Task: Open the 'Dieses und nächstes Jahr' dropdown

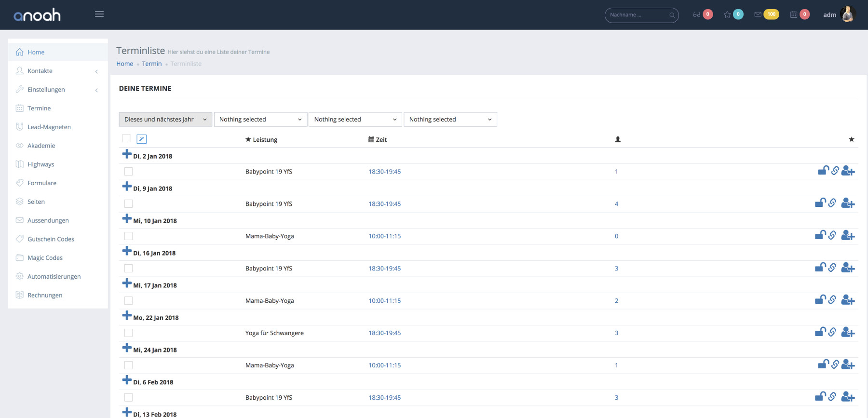Action: coord(165,119)
